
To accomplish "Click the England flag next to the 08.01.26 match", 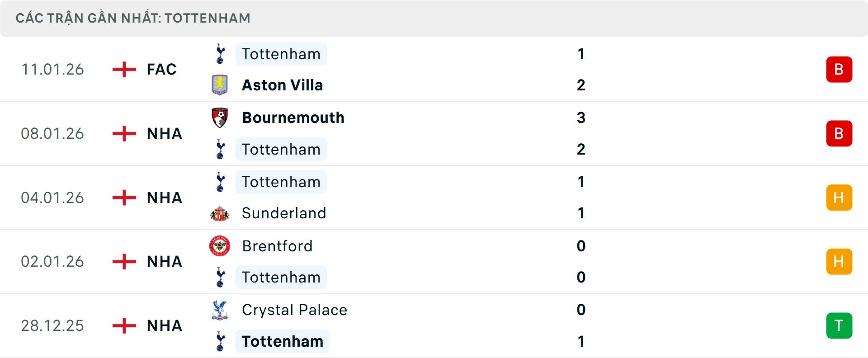I will click(x=123, y=133).
